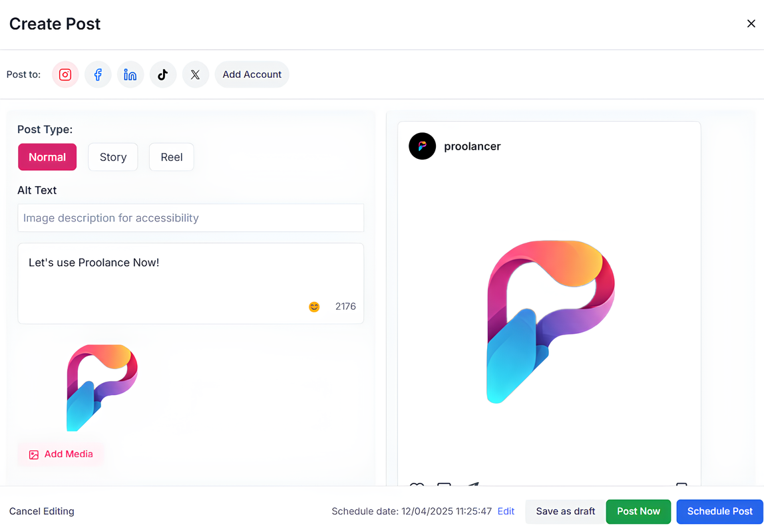Screen dimensions: 764x532
Task: Click the Post Type label
Action: tap(45, 130)
